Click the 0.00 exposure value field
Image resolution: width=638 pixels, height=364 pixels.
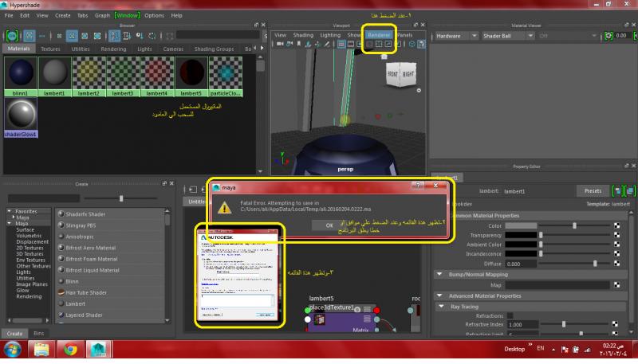[622, 36]
